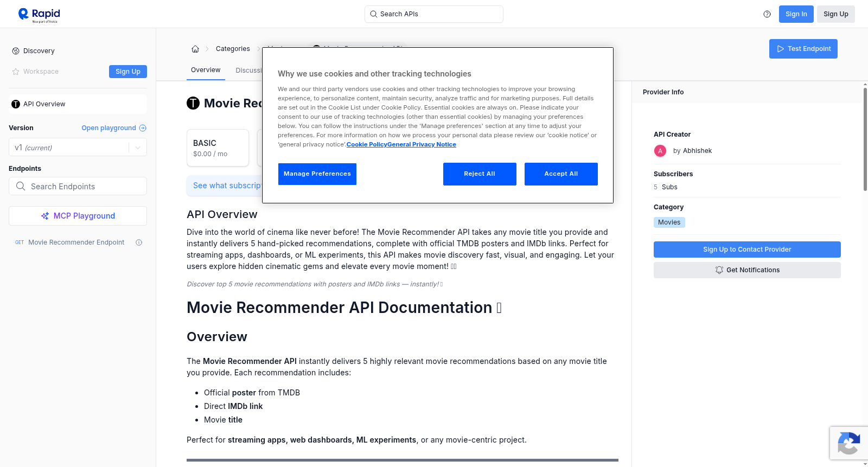Viewport: 868px width, 467px height.
Task: Click the provider panel scrollbar
Action: [865, 139]
